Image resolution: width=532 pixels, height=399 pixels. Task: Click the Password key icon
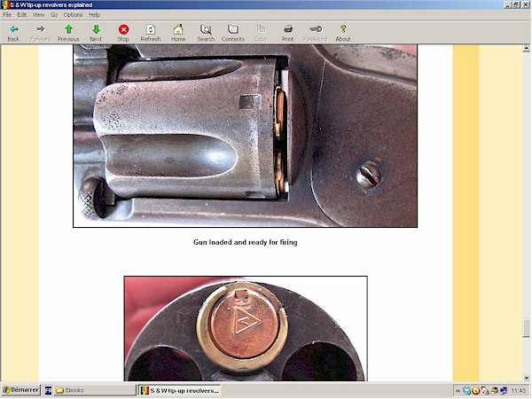pyautogui.click(x=316, y=33)
